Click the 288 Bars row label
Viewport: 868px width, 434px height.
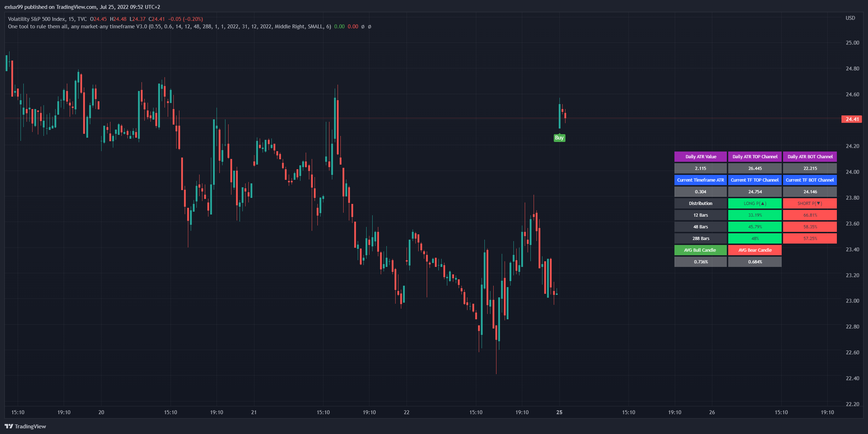tap(700, 239)
